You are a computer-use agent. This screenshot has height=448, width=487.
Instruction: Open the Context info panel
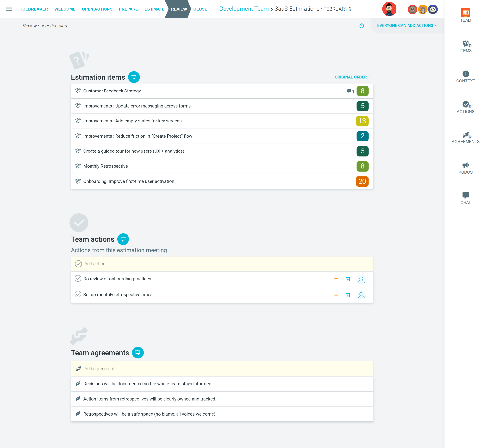click(x=465, y=77)
